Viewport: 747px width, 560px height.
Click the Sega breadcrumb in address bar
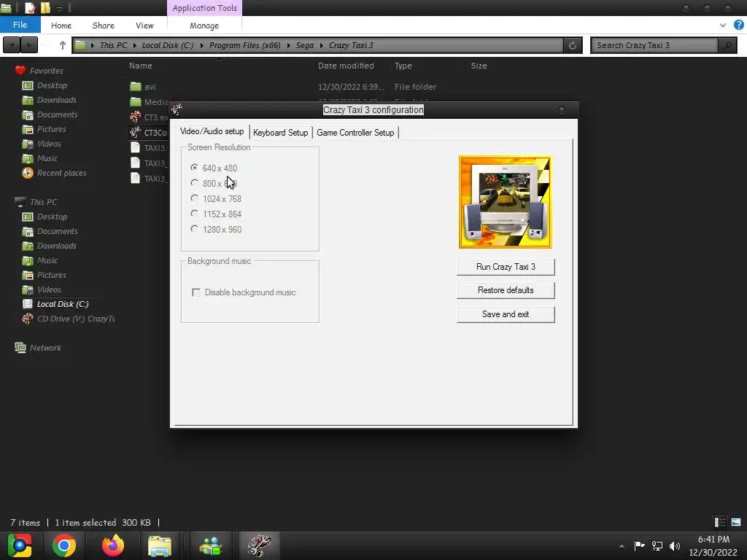305,45
